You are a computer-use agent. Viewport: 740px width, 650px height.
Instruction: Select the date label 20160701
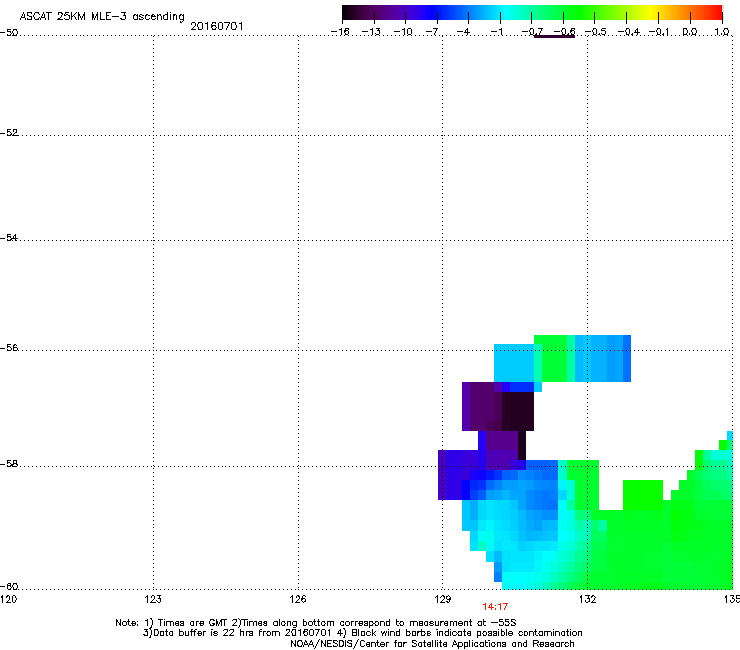click(217, 26)
